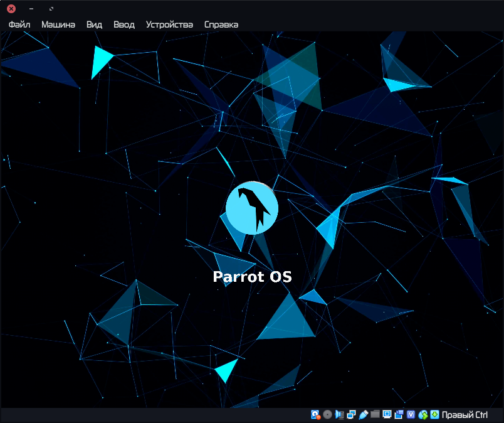Image resolution: width=504 pixels, height=423 pixels.
Task: Open the Ввод menu
Action: click(x=124, y=24)
